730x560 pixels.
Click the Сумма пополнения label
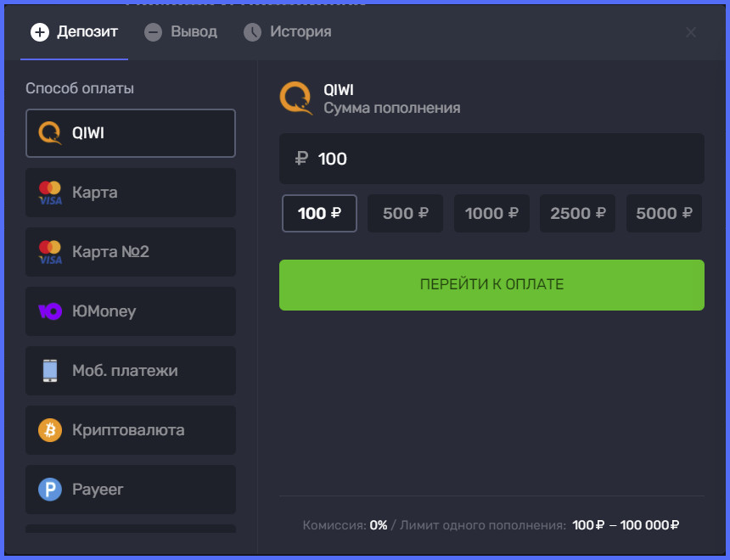(x=392, y=108)
